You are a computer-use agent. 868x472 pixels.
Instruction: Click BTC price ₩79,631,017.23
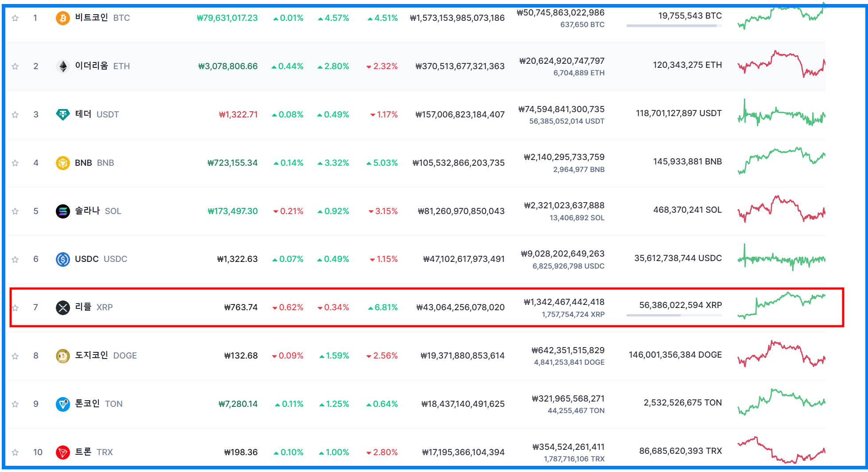(227, 18)
